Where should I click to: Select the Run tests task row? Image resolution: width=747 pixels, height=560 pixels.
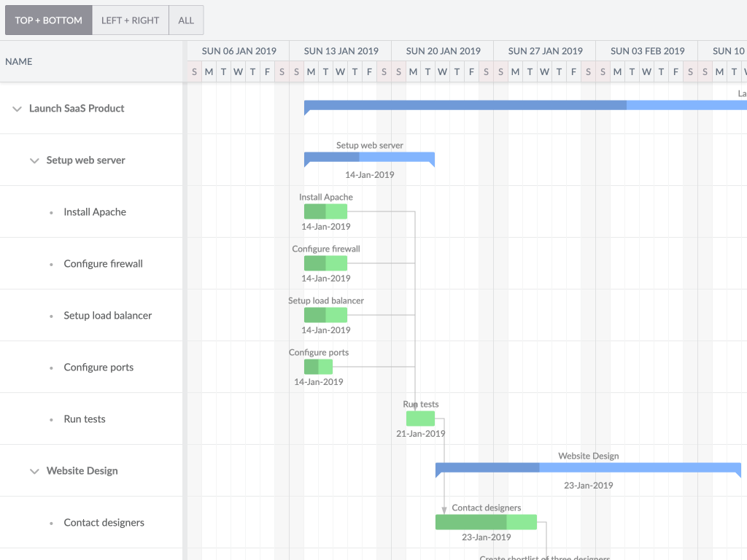[x=91, y=419]
